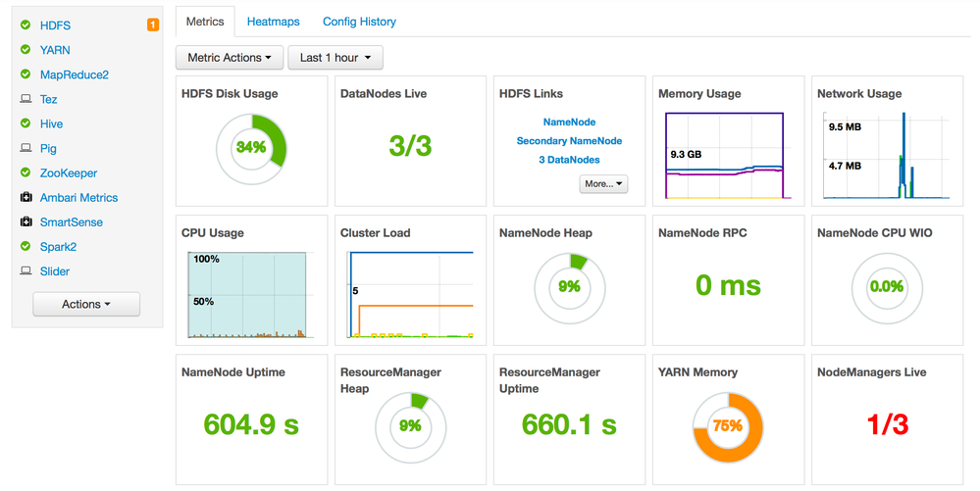Click the YARN Memory 75% orange gauge

[x=728, y=427]
